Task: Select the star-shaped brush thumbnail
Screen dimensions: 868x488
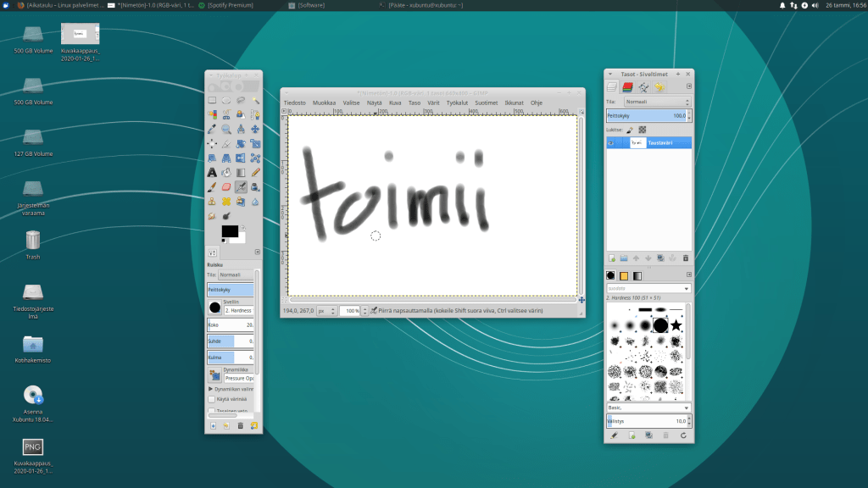Action: pyautogui.click(x=676, y=325)
